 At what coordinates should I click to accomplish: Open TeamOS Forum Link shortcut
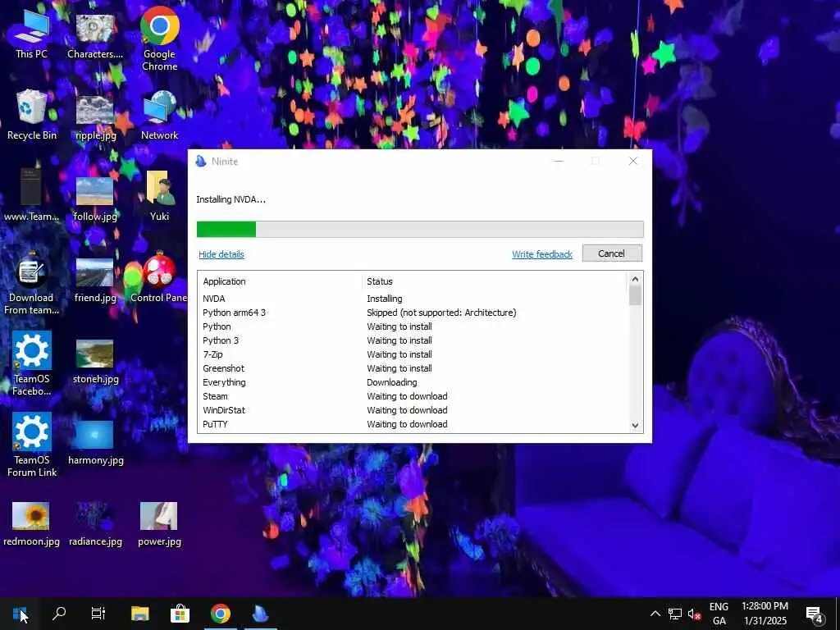pyautogui.click(x=31, y=445)
